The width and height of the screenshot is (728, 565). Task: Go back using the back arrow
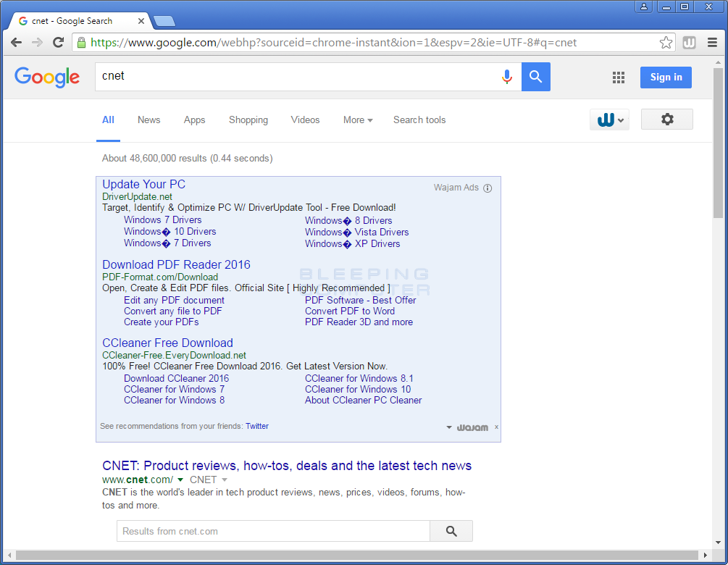pyautogui.click(x=16, y=43)
